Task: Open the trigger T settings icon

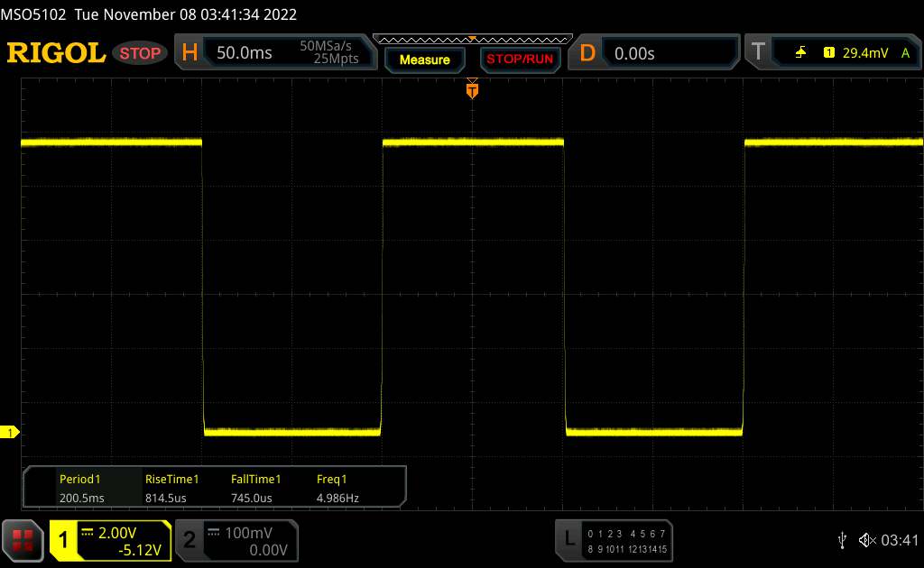Action: [x=758, y=52]
